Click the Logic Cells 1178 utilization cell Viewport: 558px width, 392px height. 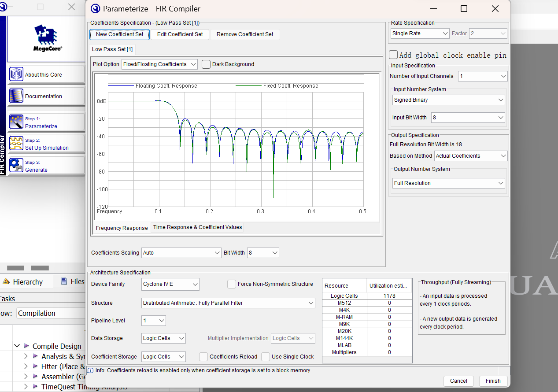point(389,296)
